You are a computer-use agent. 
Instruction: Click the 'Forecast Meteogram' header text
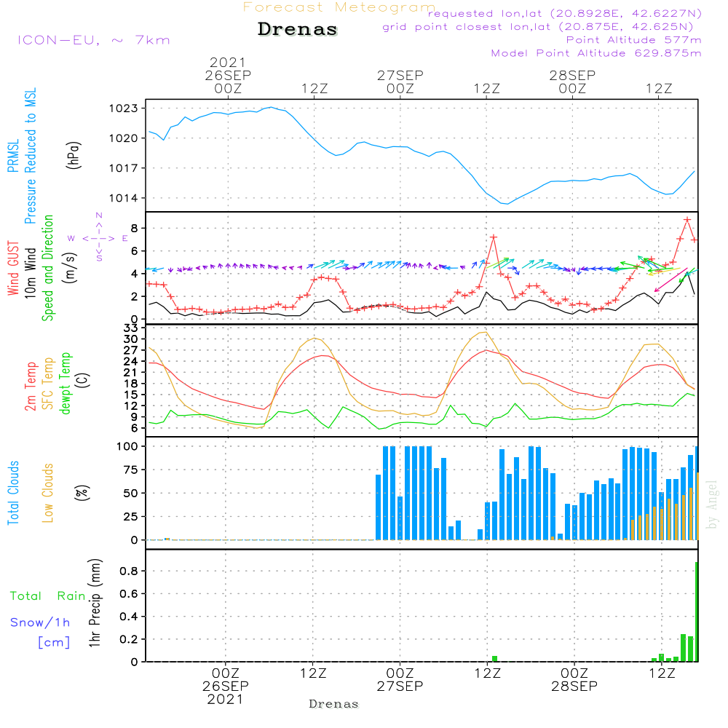point(339,7)
